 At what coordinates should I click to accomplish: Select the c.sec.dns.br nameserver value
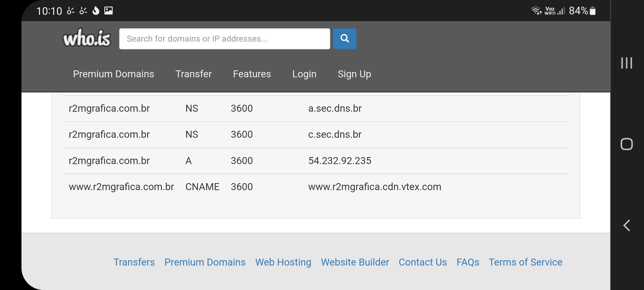point(335,135)
